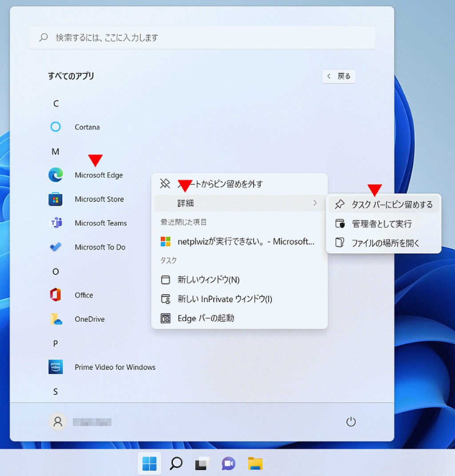Click the Cortana app name
This screenshot has height=476, width=455.
(87, 127)
